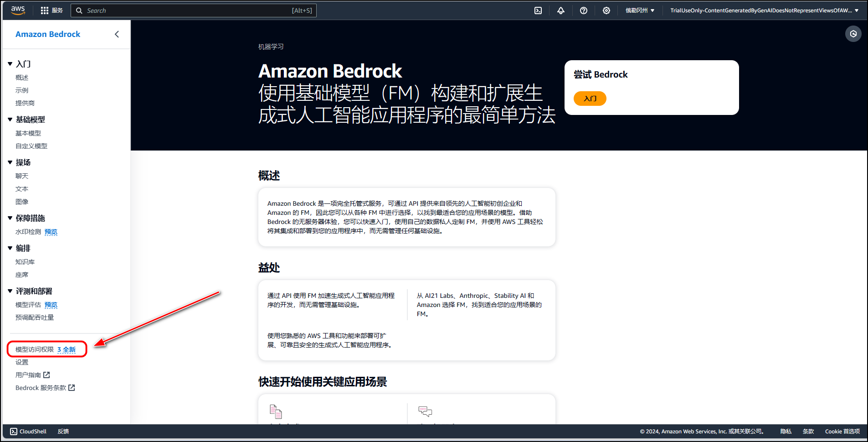This screenshot has height=442, width=868.
Task: Open the settings gear icon
Action: pos(606,10)
